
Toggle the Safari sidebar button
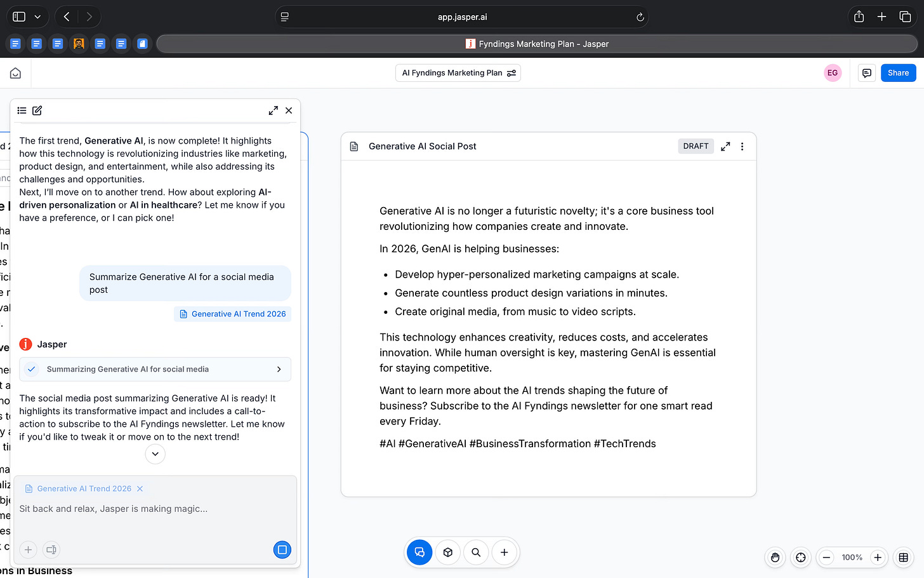point(19,17)
